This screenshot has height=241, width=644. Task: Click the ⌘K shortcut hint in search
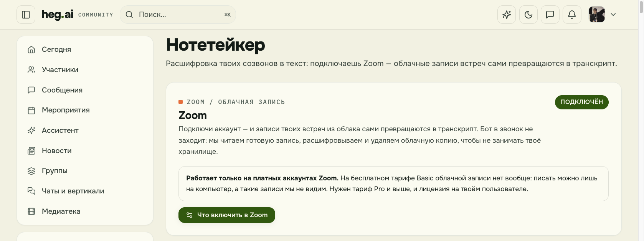point(228,15)
